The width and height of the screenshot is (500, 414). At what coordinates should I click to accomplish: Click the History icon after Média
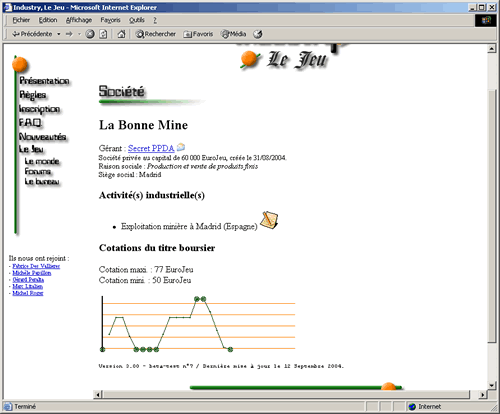click(x=258, y=34)
